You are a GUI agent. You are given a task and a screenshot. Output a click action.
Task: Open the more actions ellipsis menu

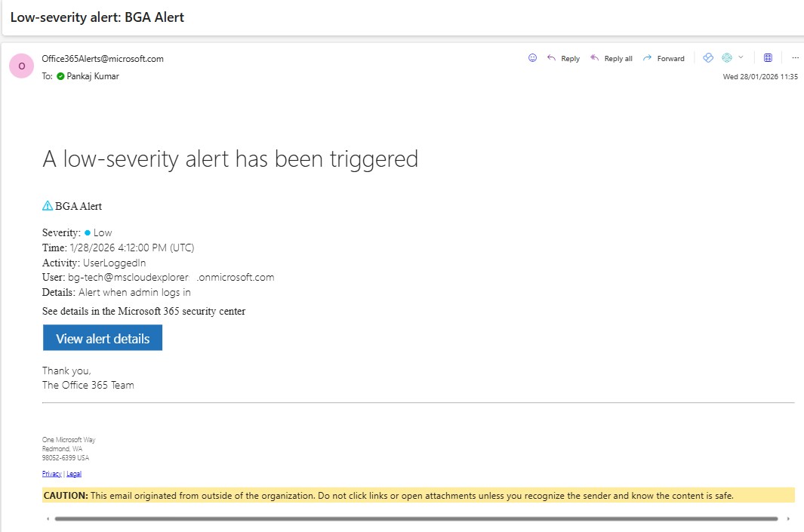[794, 57]
